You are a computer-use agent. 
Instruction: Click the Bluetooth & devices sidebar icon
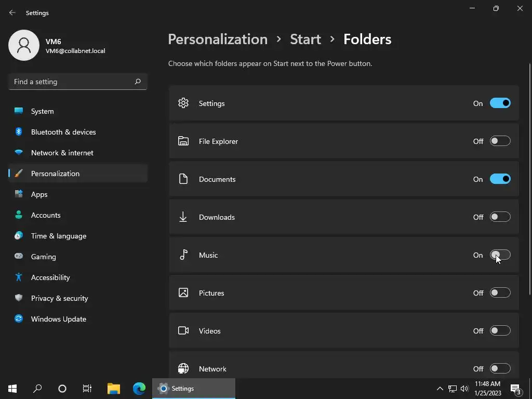pyautogui.click(x=19, y=132)
